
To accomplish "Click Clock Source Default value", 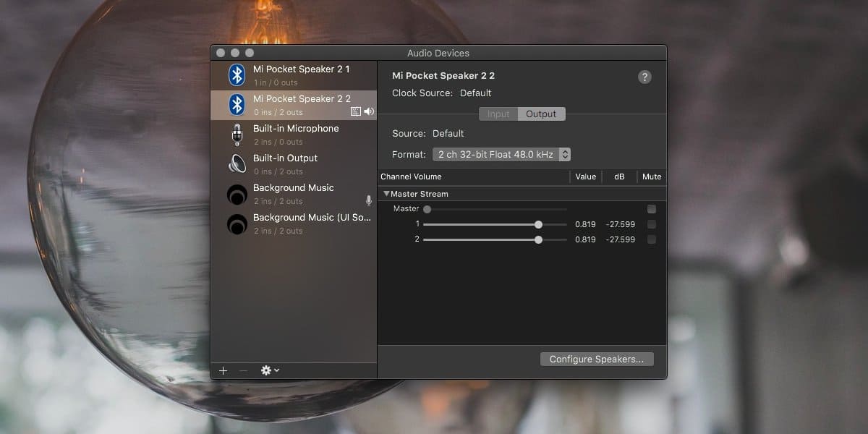I will [x=475, y=93].
